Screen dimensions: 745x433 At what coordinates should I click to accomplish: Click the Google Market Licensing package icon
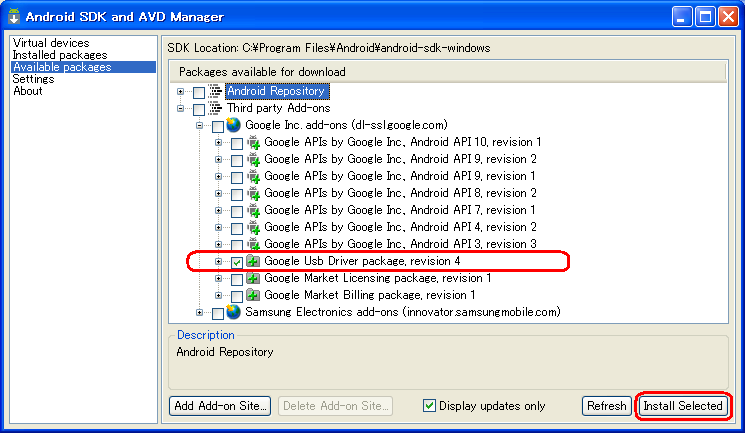(253, 278)
